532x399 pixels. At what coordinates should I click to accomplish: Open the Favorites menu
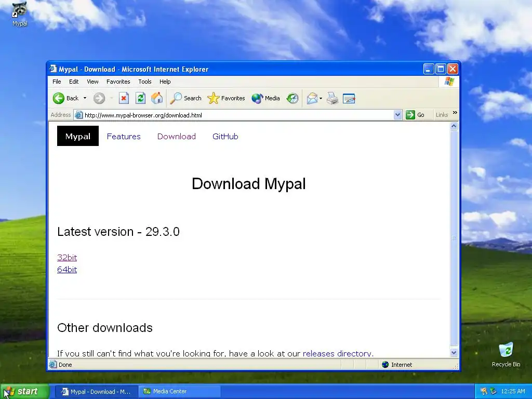click(x=118, y=82)
